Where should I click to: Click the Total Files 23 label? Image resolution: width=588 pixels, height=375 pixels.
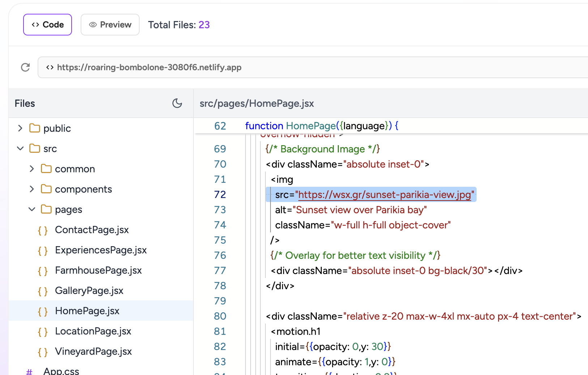point(179,25)
